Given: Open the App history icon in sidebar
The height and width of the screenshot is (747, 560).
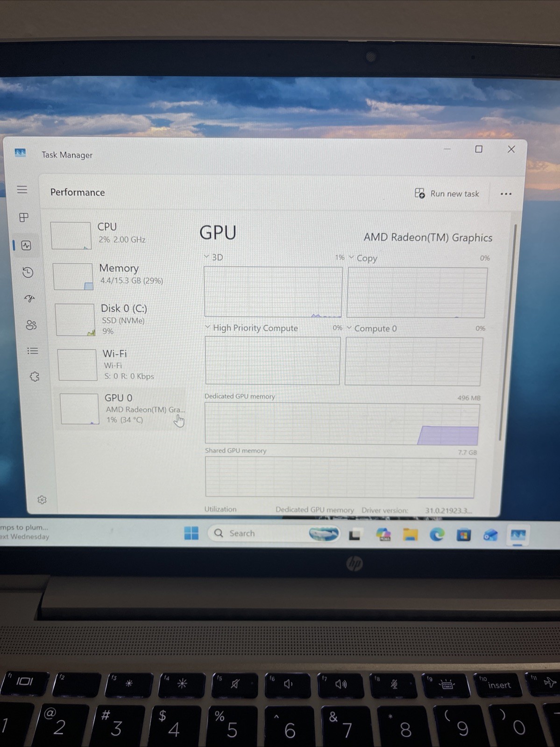Looking at the screenshot, I should pyautogui.click(x=28, y=272).
